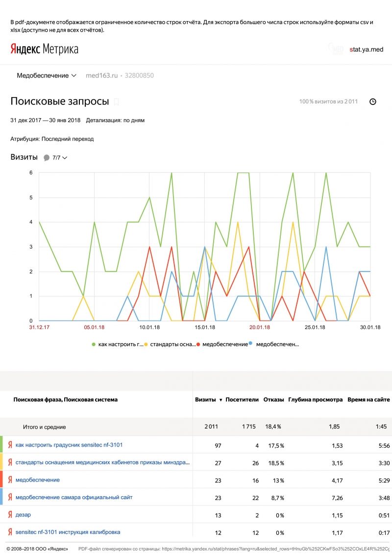Click bounce rate 18,4 % in totals row
392x555 pixels.
click(273, 427)
